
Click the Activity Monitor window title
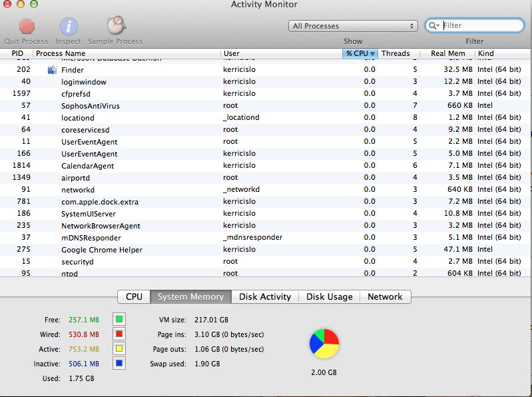[264, 5]
